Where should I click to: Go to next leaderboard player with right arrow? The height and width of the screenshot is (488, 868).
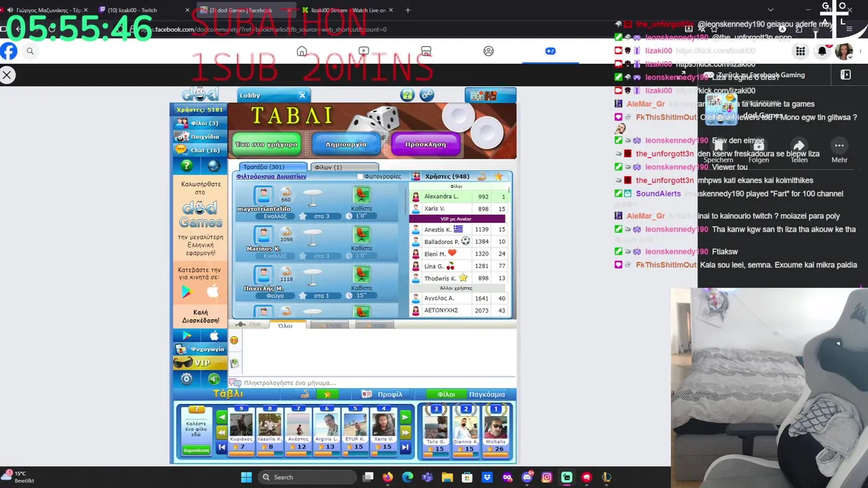405,417
